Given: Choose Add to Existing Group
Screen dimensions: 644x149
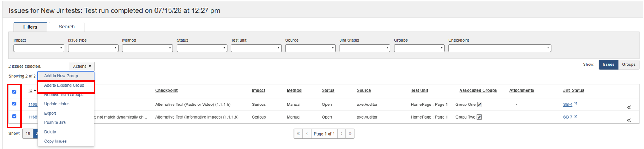Looking at the screenshot, I should click(x=66, y=85).
